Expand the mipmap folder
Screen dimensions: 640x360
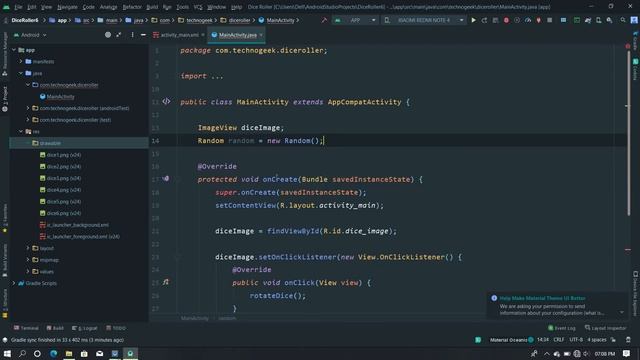point(28,260)
